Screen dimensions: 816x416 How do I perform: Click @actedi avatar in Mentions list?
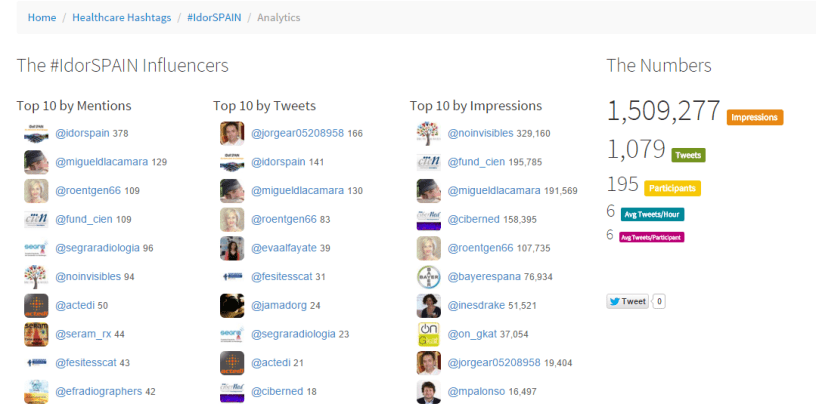[x=36, y=305]
